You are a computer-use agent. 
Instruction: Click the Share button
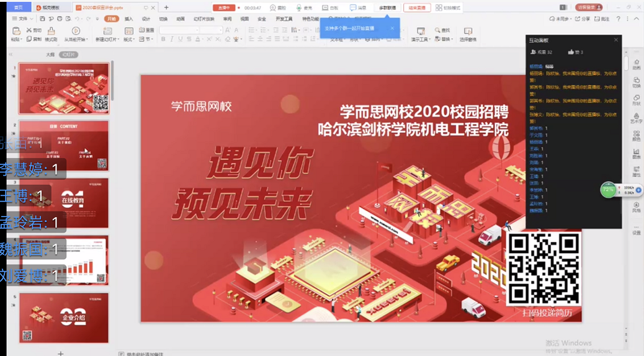tap(583, 19)
